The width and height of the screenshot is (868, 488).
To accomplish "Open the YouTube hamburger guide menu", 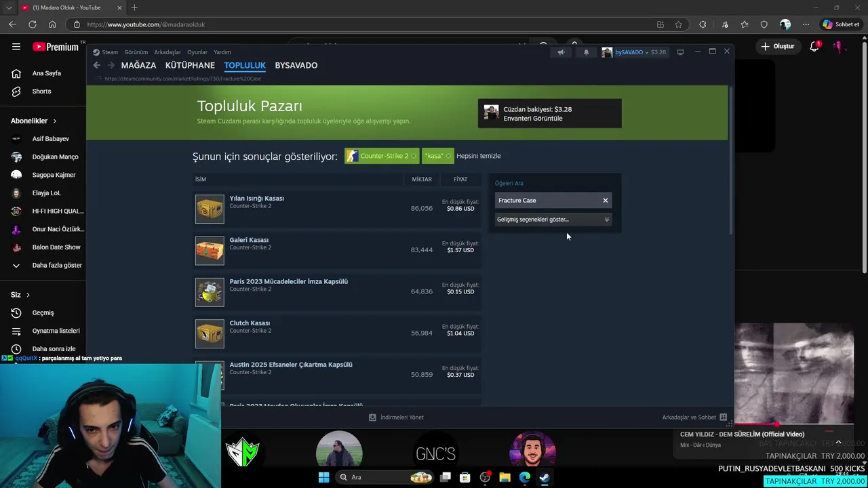I will pos(16,47).
